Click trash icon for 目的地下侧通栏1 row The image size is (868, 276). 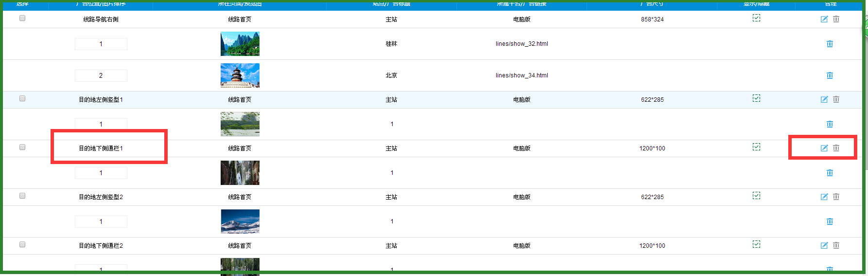836,148
